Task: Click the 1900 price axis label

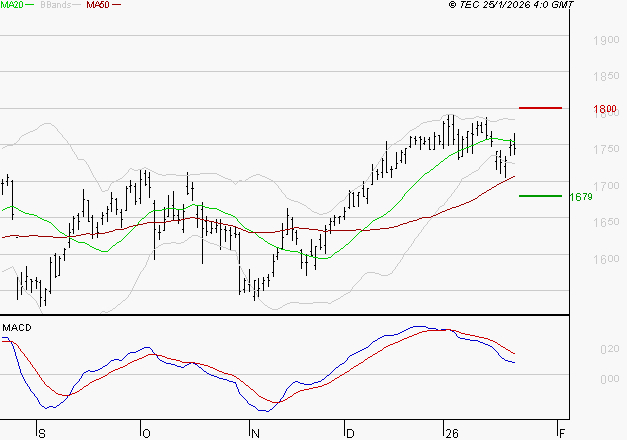Action: click(606, 40)
